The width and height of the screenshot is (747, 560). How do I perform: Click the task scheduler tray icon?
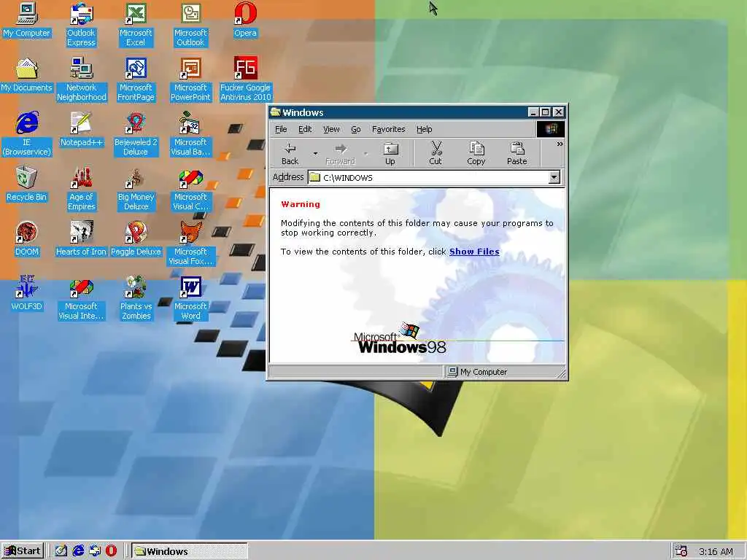point(681,551)
